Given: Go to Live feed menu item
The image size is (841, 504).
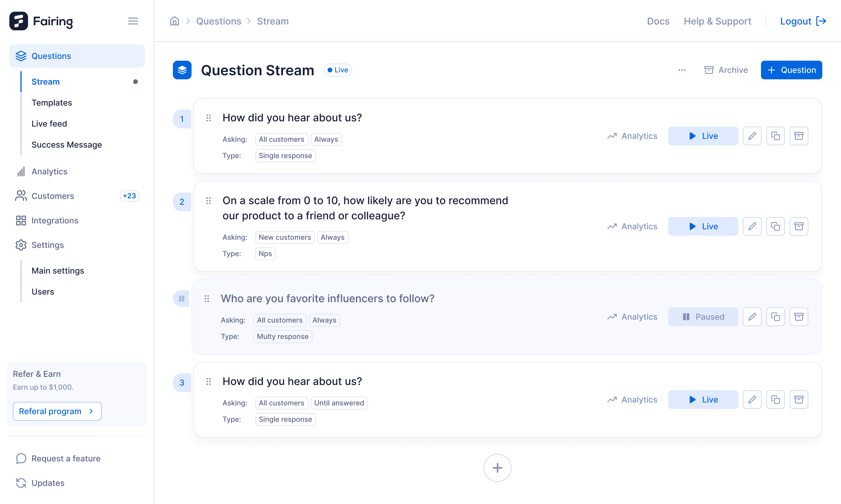Looking at the screenshot, I should 49,124.
